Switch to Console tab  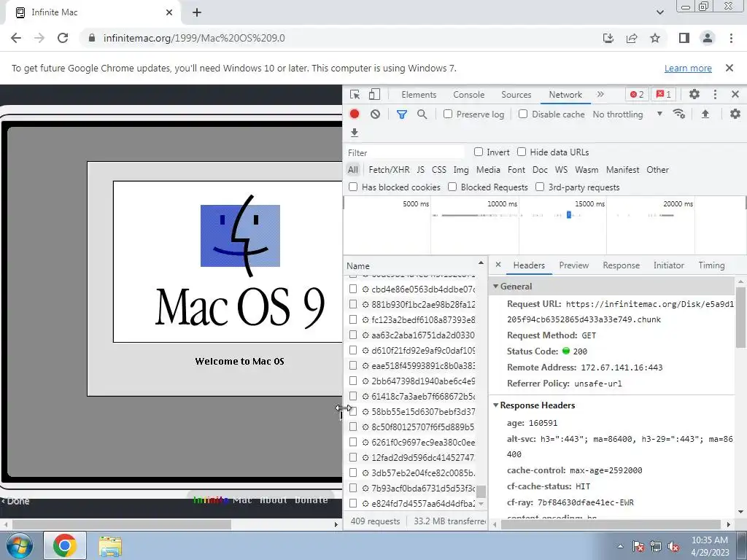[469, 94]
